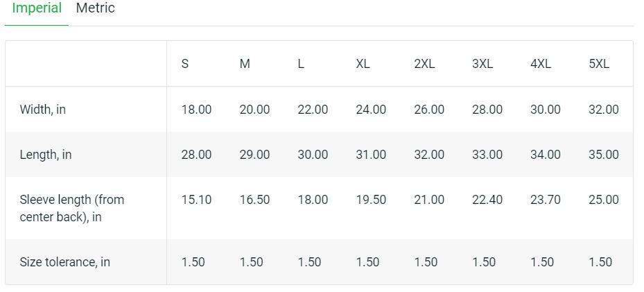Click the S size column header

185,64
